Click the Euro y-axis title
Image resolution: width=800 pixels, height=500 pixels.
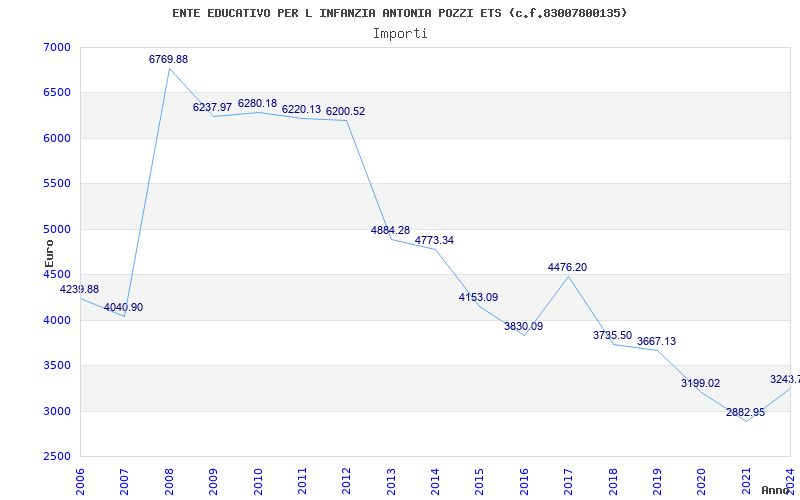(x=49, y=254)
